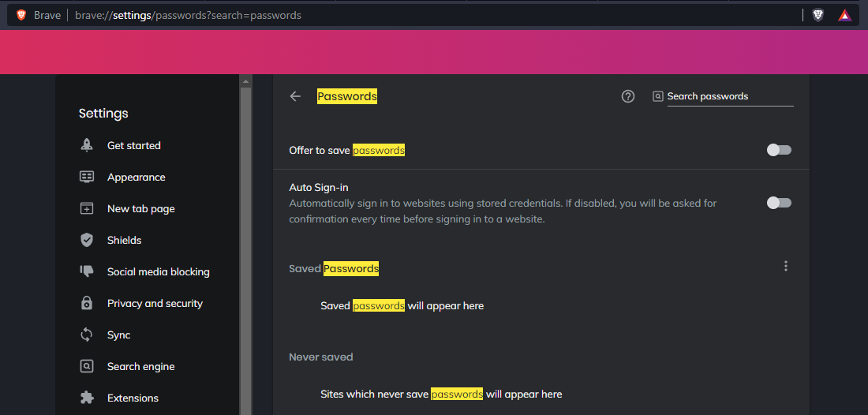Click the address bar URL

[x=189, y=16]
